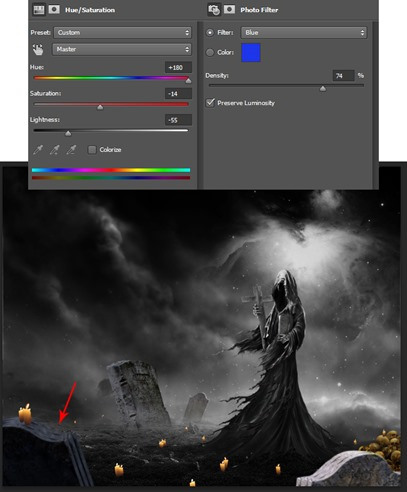
Task: Click the Saturation value field -14
Action: pos(178,94)
